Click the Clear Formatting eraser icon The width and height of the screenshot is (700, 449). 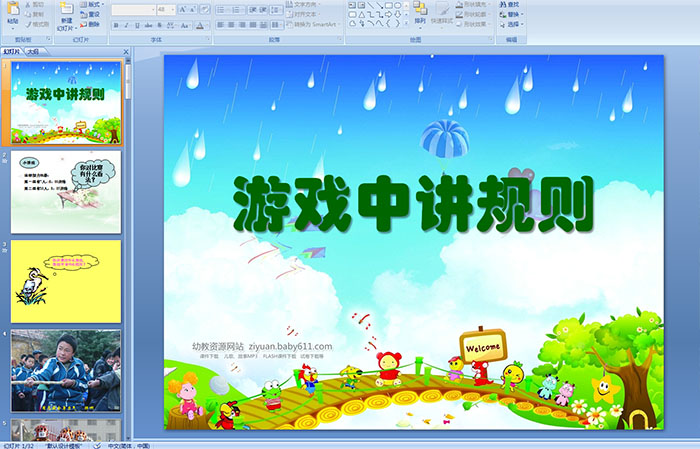(x=204, y=9)
